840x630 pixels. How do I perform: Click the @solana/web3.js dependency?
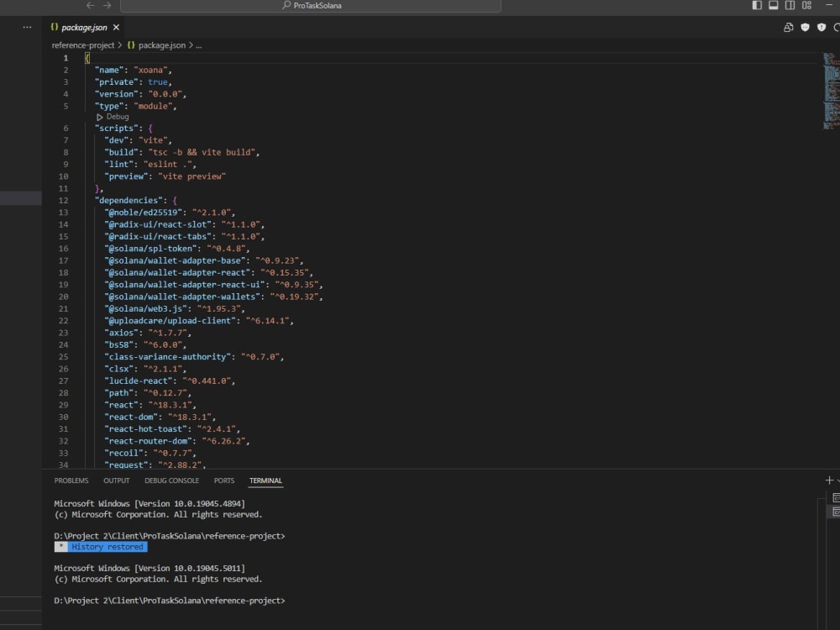click(175, 309)
